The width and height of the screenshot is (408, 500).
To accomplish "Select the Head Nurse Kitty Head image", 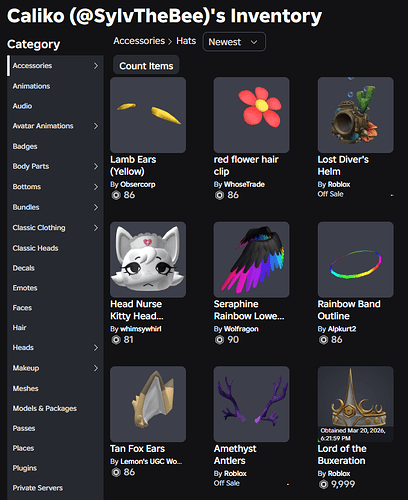I will 148,260.
